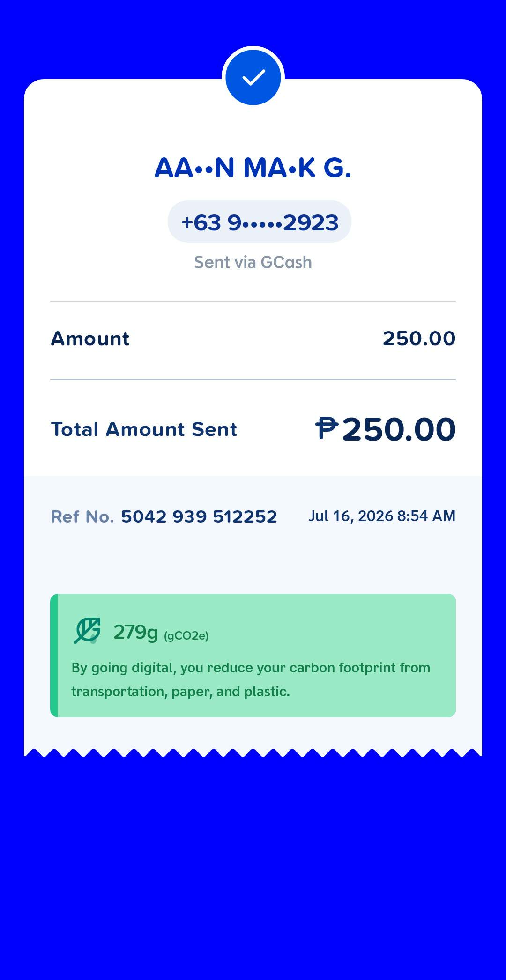Click the green leaf carbon footprint icon
The image size is (506, 980).
point(88,631)
